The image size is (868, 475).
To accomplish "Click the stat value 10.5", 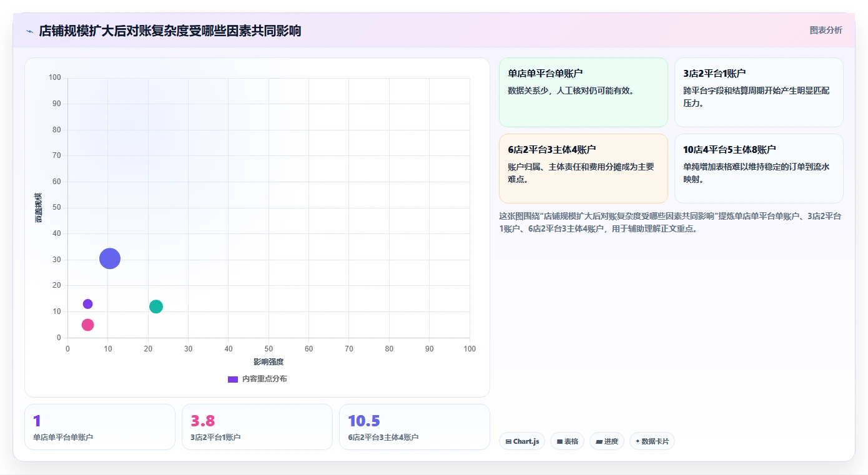I will point(364,421).
